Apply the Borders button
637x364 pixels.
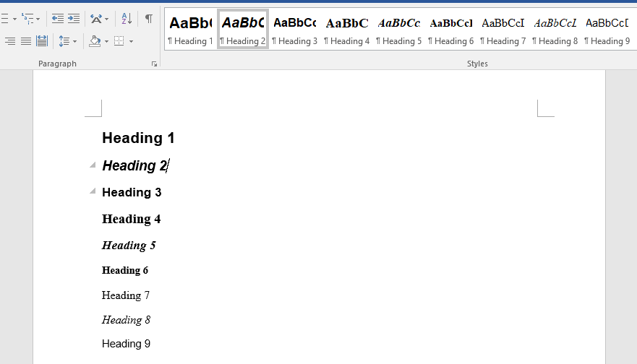tap(119, 41)
